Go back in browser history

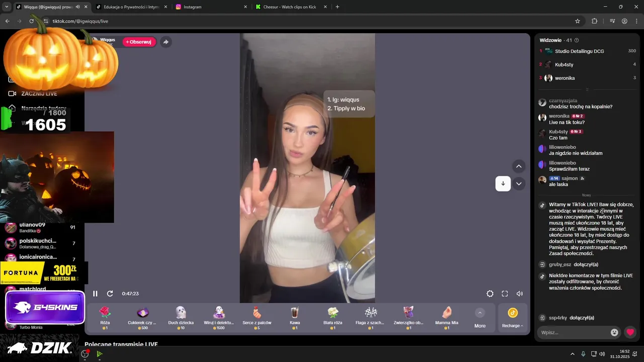click(7, 21)
